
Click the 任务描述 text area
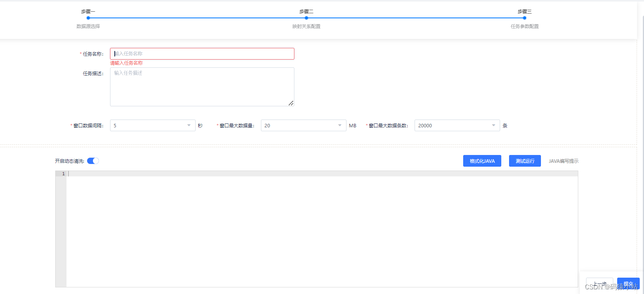point(202,87)
